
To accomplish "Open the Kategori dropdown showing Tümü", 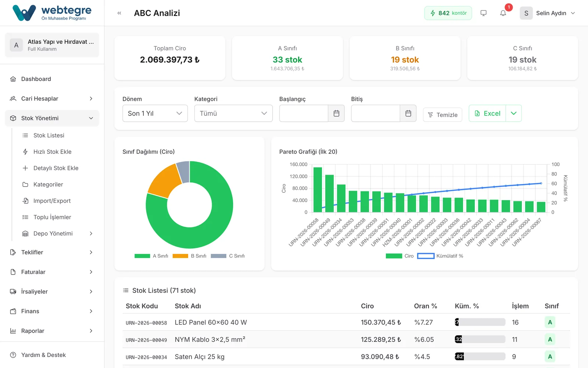I will pyautogui.click(x=233, y=113).
